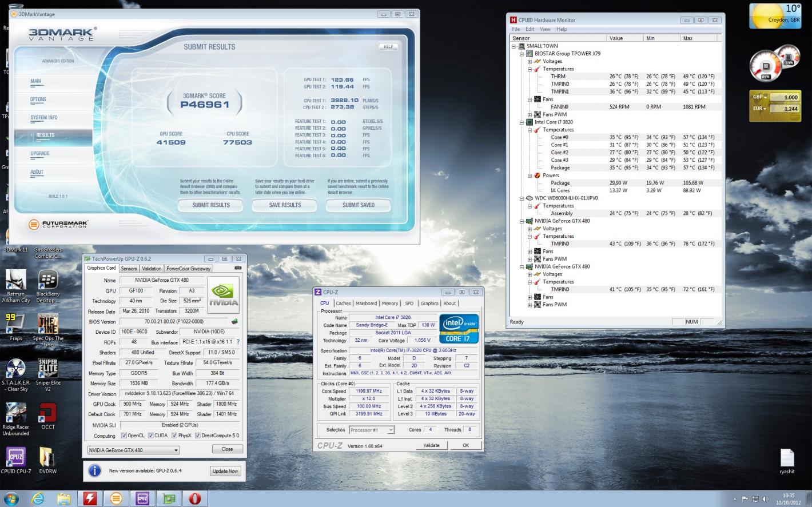Switch to GPU-Z graphics card taskbar button

click(x=169, y=498)
